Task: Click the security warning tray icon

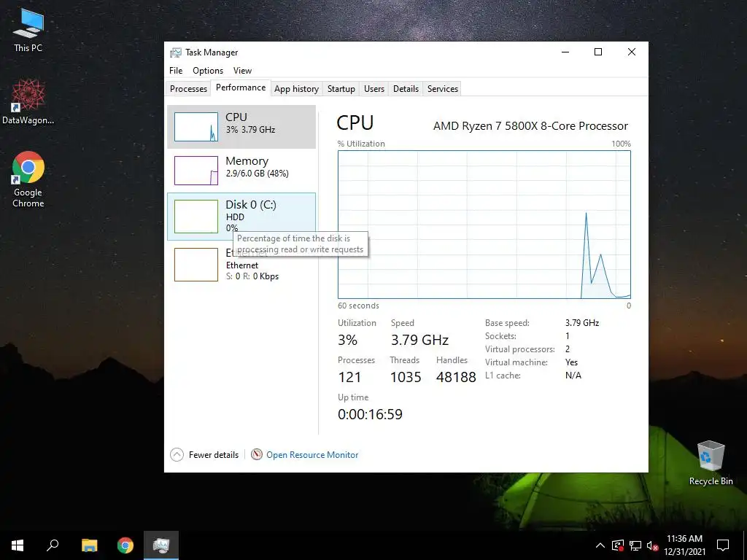Action: (x=618, y=545)
